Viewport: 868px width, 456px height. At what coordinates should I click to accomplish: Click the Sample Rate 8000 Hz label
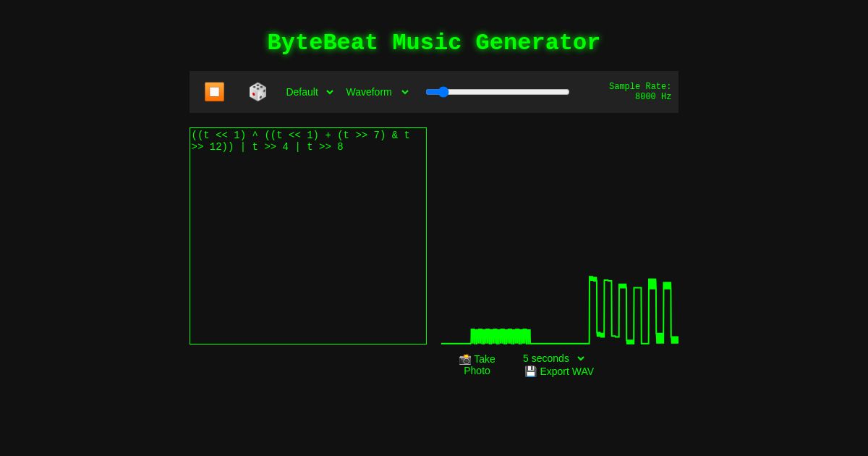coord(640,91)
